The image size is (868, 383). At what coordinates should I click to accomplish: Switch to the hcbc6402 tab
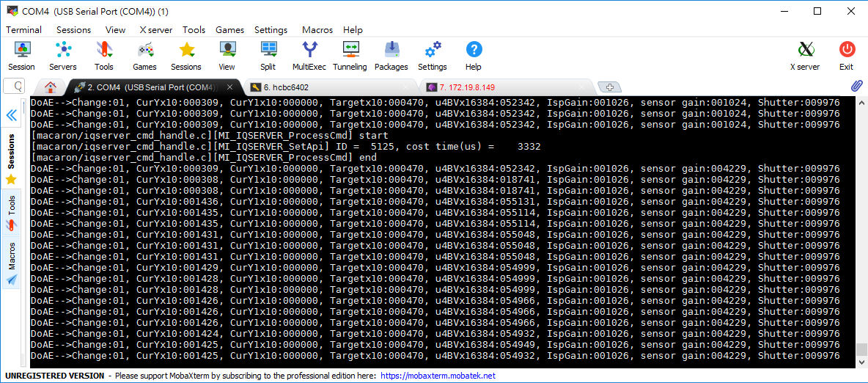286,87
